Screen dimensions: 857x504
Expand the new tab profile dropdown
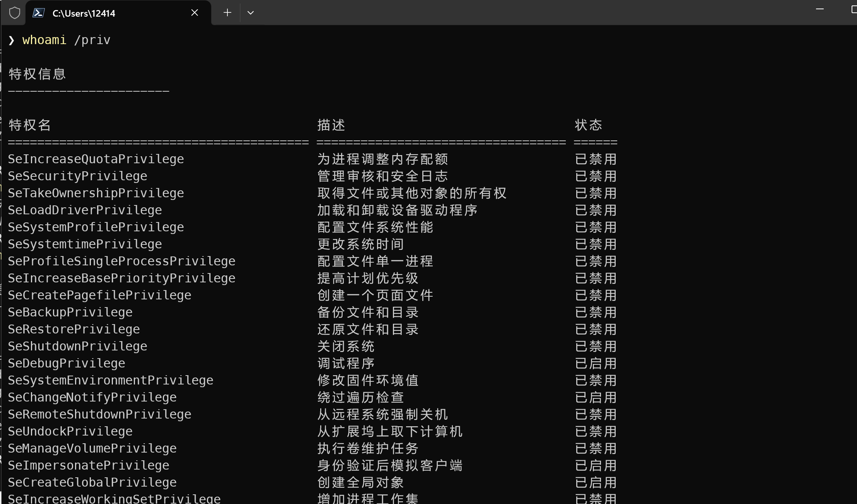(251, 13)
